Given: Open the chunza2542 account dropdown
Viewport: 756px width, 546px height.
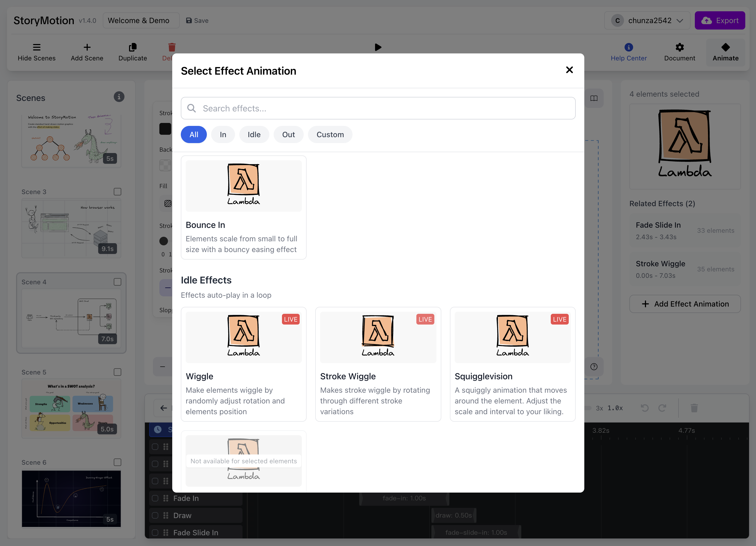Looking at the screenshot, I should [647, 20].
